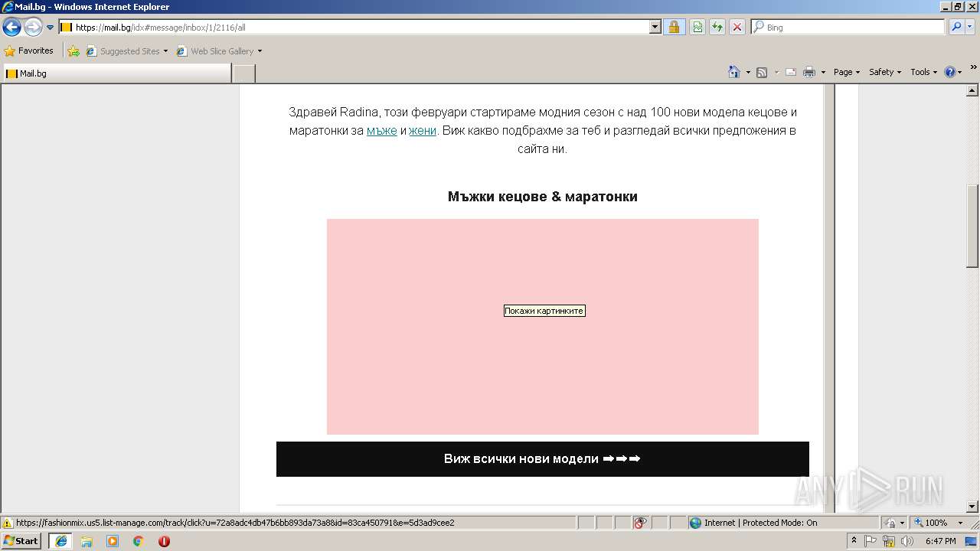Open the Safety menu
The width and height of the screenshot is (980, 551).
click(885, 72)
